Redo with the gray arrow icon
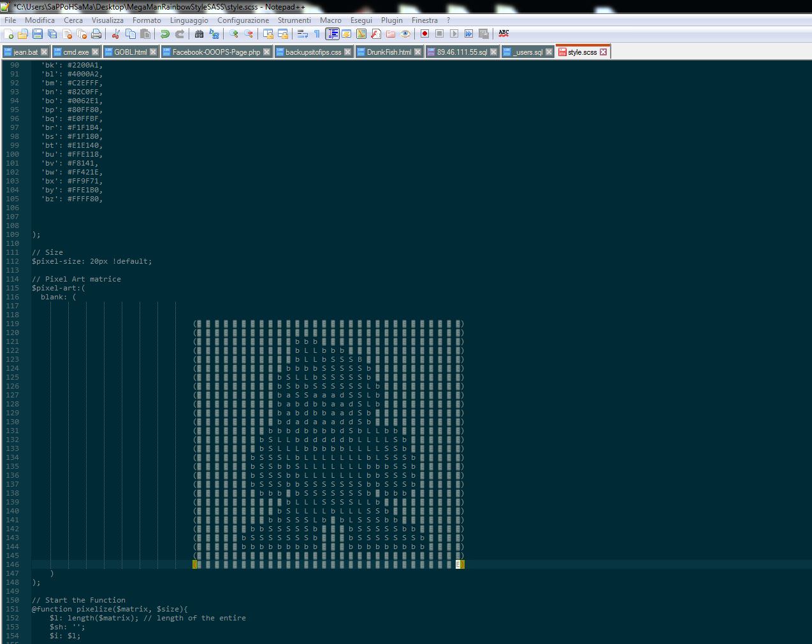The image size is (812, 644). pyautogui.click(x=180, y=34)
